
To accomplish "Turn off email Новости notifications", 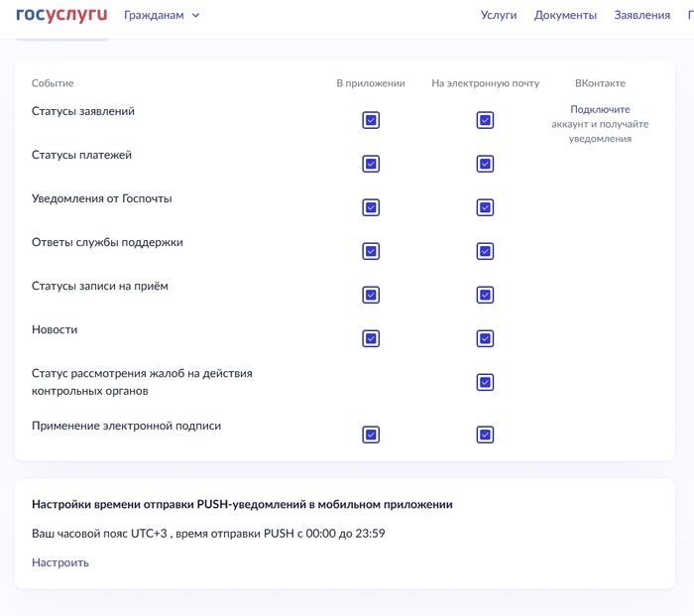I will (x=485, y=338).
